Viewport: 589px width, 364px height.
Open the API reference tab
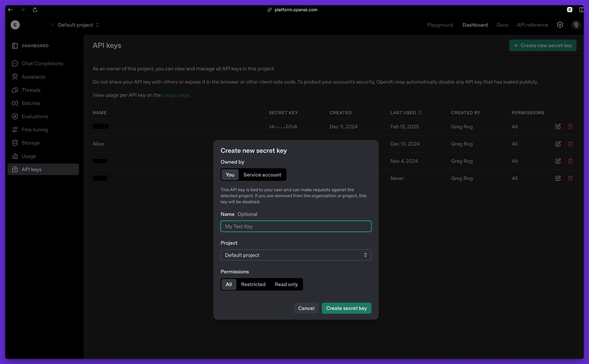coord(532,25)
